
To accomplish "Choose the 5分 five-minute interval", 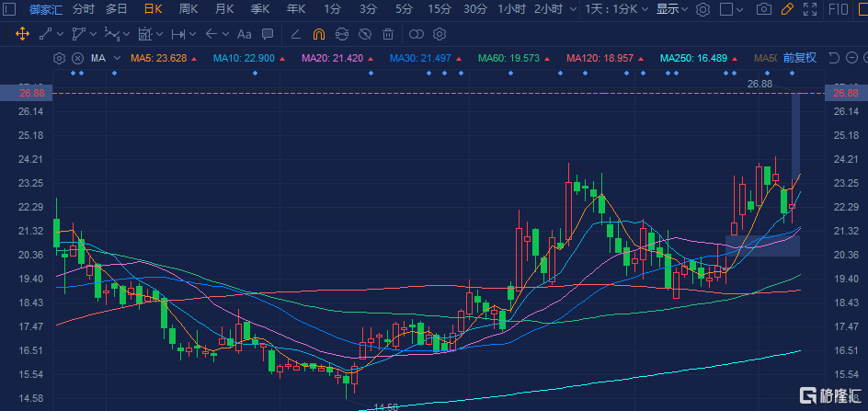I will click(x=404, y=9).
